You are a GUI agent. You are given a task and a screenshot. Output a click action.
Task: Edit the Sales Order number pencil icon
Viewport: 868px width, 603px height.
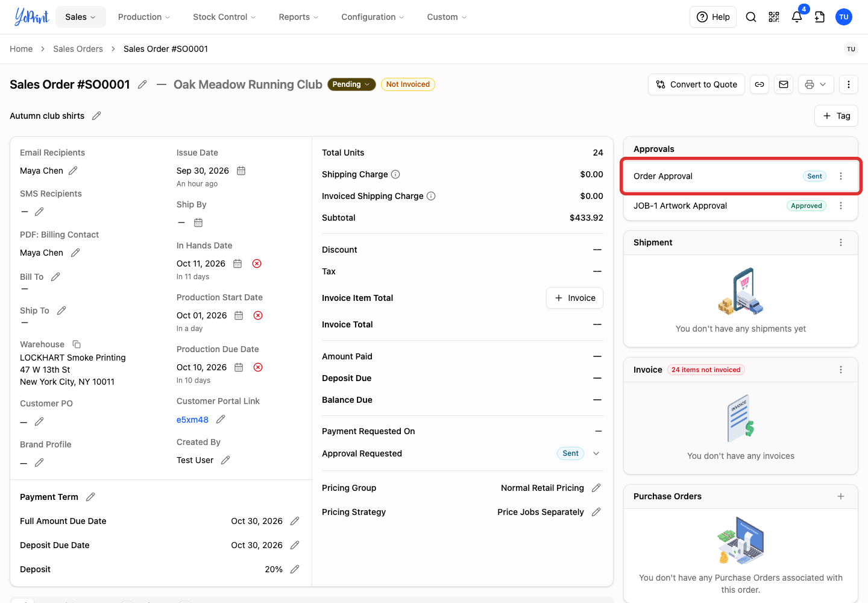pos(142,84)
